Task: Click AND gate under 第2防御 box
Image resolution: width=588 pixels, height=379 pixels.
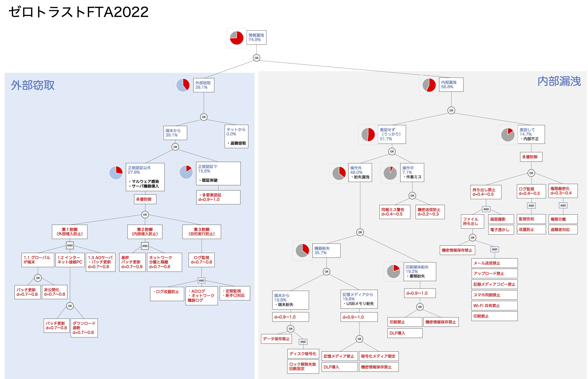Action: [145, 246]
